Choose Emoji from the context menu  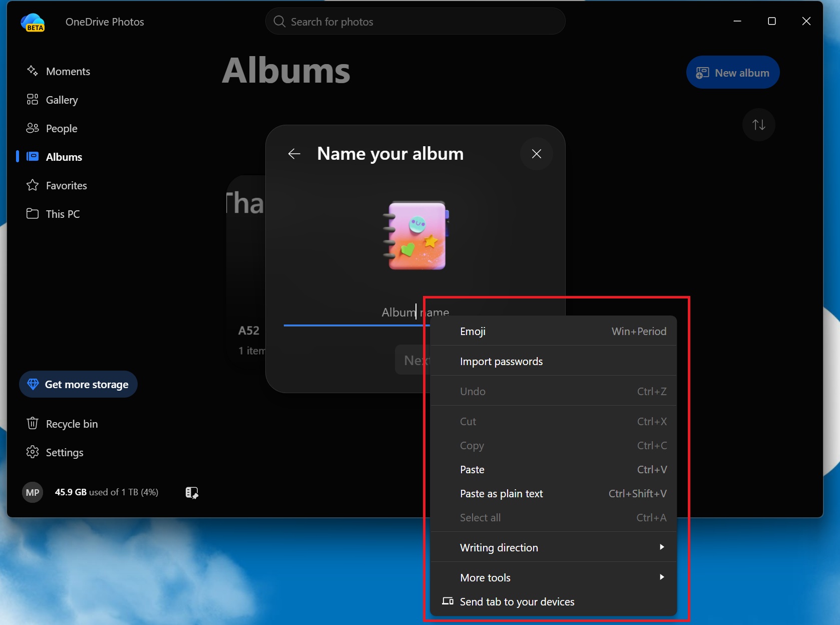coord(553,331)
